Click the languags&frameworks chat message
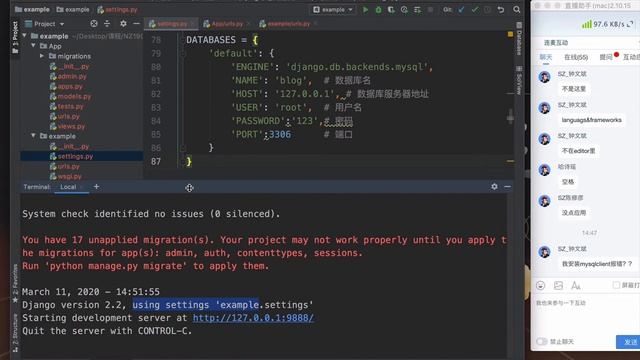Screen dimensions: 640x360 (591, 120)
